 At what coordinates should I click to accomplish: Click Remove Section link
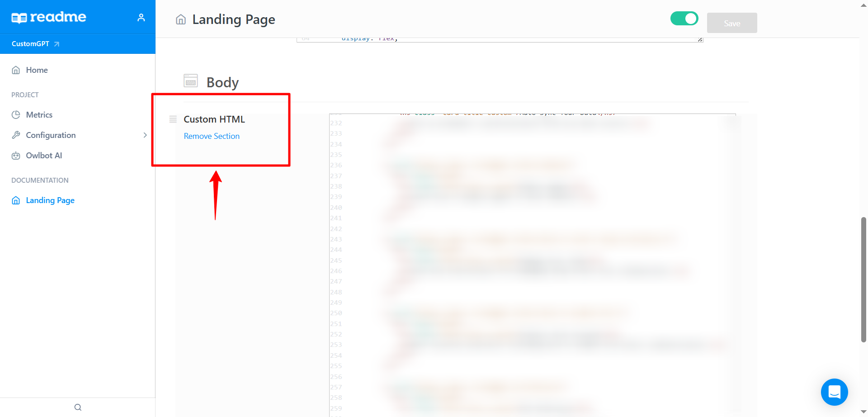[x=212, y=136]
